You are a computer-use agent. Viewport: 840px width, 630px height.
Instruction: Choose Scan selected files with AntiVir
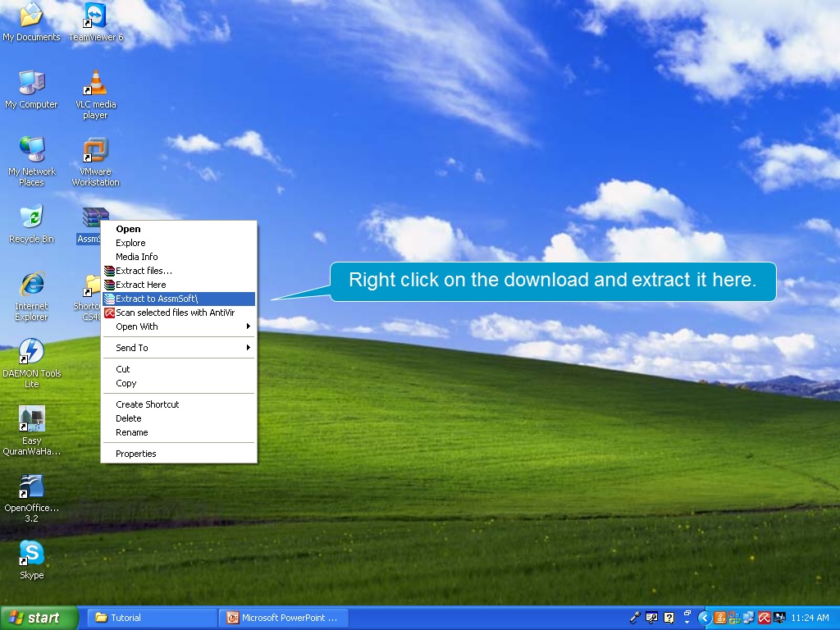(179, 313)
